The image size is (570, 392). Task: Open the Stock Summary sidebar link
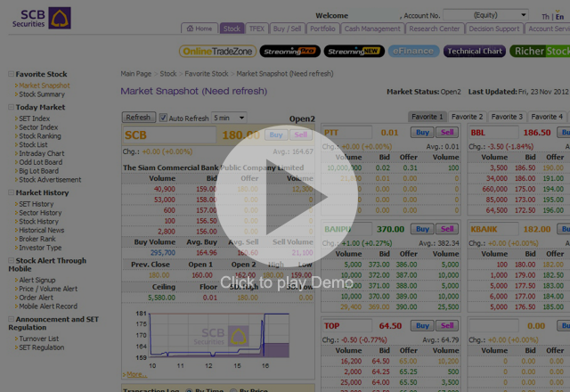42,94
